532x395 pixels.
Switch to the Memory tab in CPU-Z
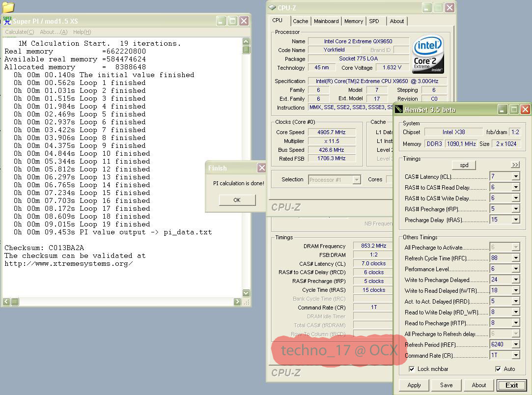354,22
